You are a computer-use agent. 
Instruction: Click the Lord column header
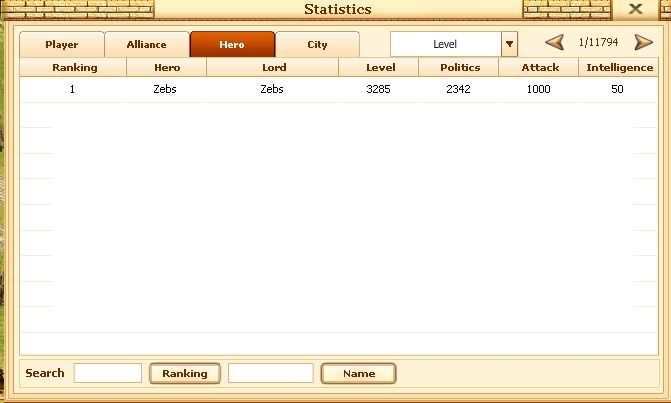tap(273, 68)
